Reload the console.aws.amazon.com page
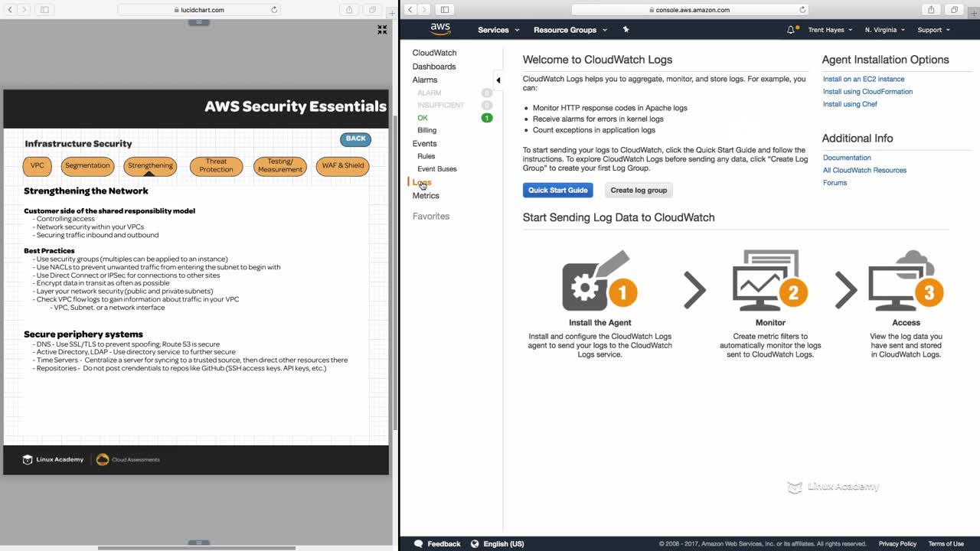The image size is (980, 551). click(802, 10)
